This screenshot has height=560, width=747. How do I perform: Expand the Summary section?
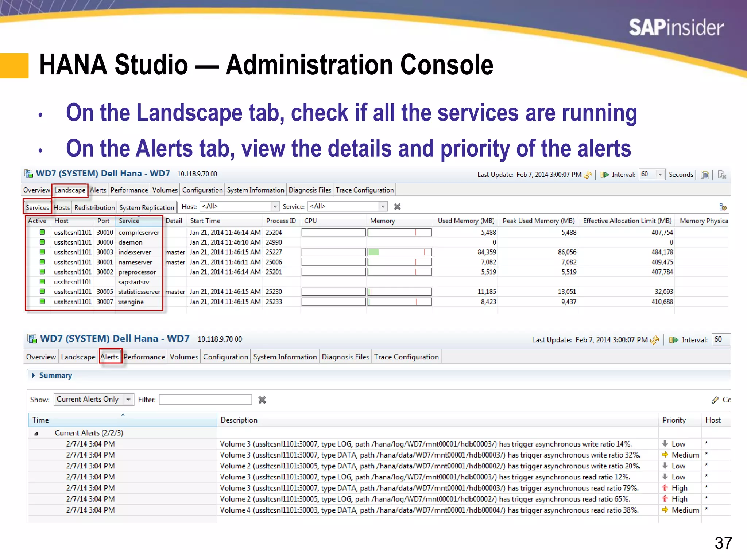33,376
